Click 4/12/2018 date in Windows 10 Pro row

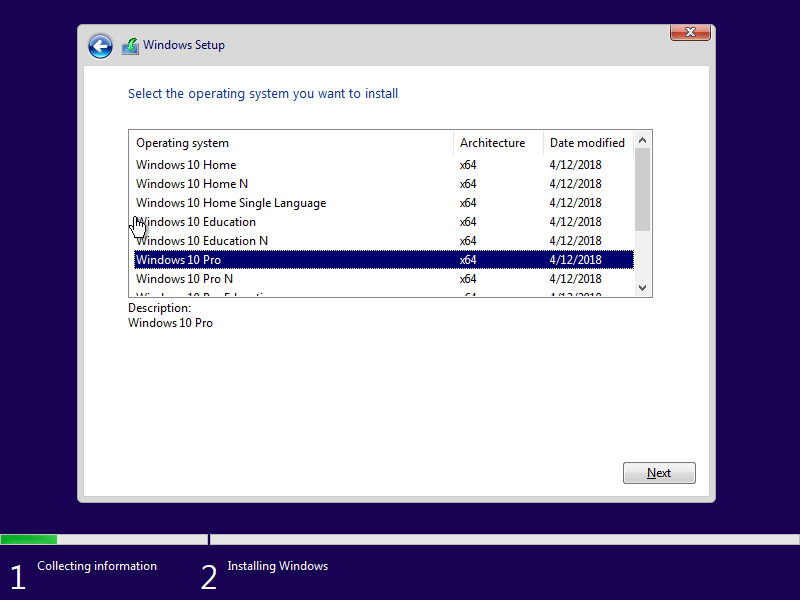(576, 260)
